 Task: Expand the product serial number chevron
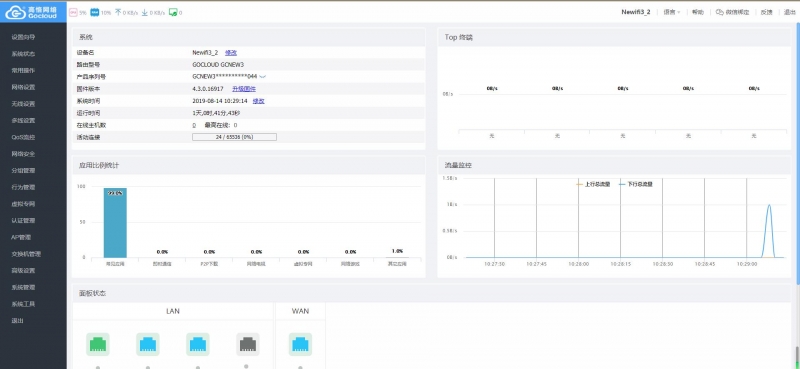pyautogui.click(x=263, y=77)
